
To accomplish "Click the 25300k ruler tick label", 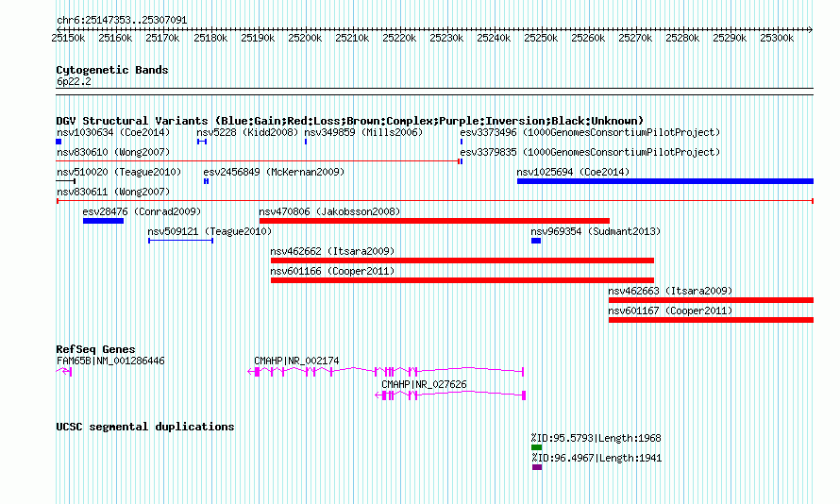I will (x=777, y=38).
